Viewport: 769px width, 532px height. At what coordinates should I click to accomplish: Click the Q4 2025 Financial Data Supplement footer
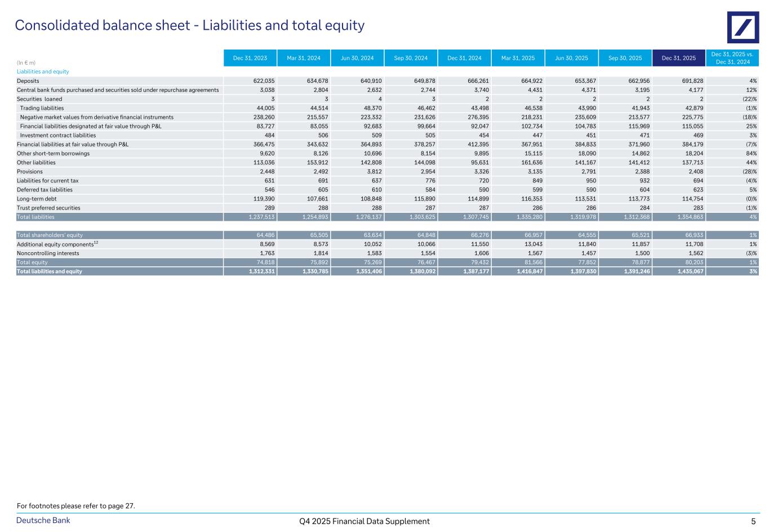click(x=365, y=521)
